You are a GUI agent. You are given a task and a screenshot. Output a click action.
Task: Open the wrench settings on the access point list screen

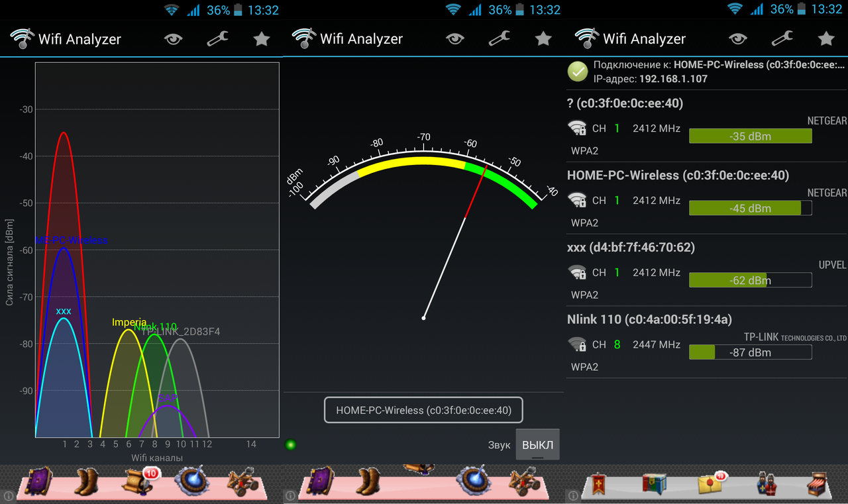click(782, 39)
